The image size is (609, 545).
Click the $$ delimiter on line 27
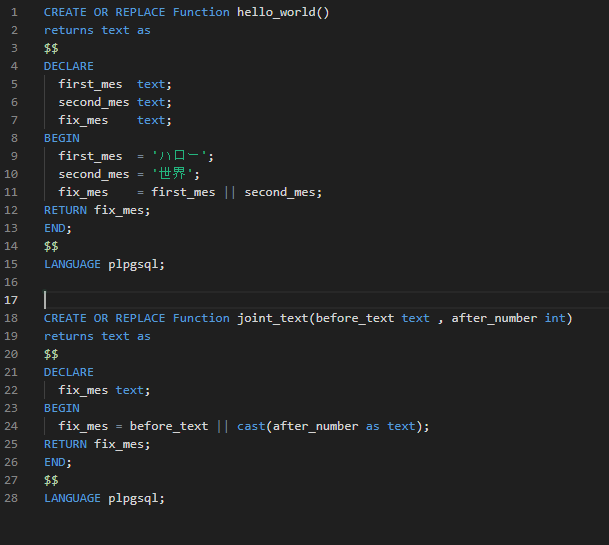[x=51, y=480]
